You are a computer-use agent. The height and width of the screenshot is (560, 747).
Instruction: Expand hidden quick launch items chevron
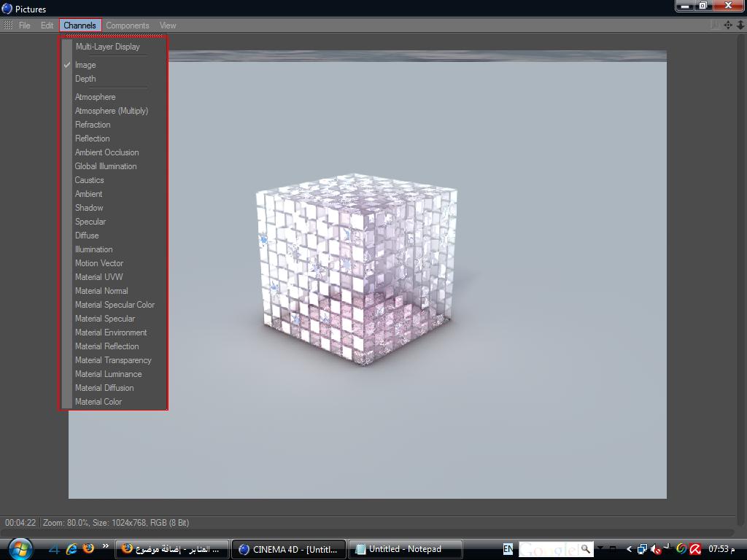pos(105,545)
